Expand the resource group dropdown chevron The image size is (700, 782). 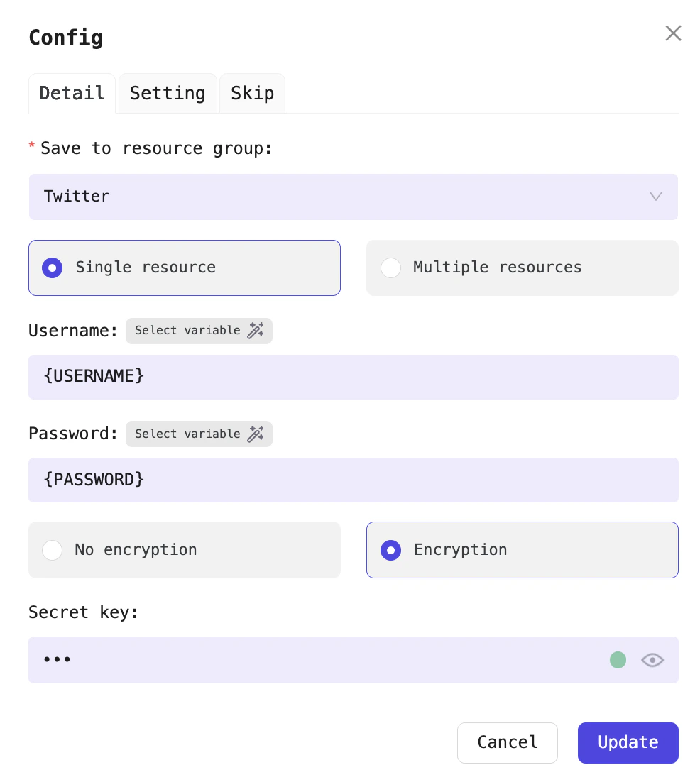pos(655,197)
